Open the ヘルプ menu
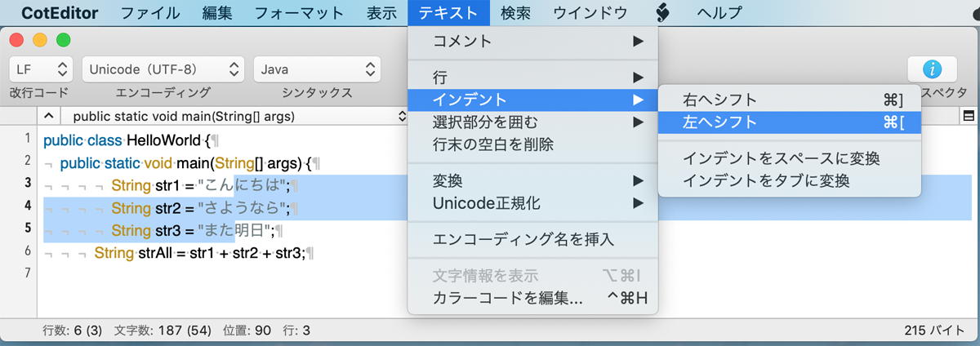The image size is (980, 346). 719,12
